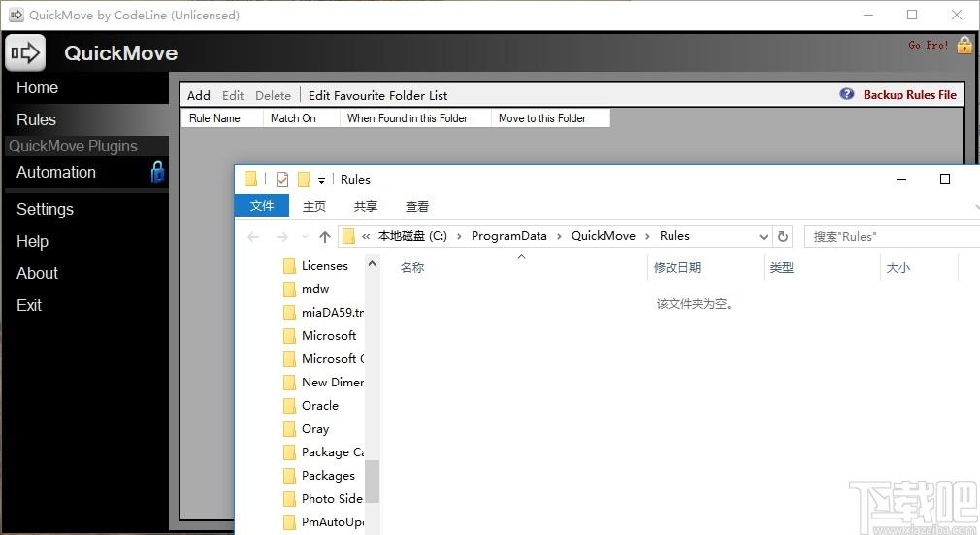Go up one folder level in Explorer
980x535 pixels.
pos(324,237)
